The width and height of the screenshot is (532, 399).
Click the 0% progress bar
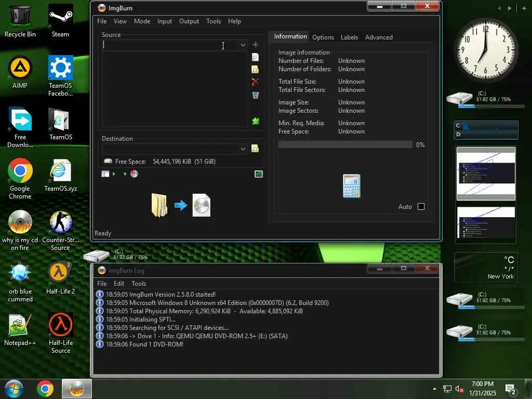pos(345,144)
